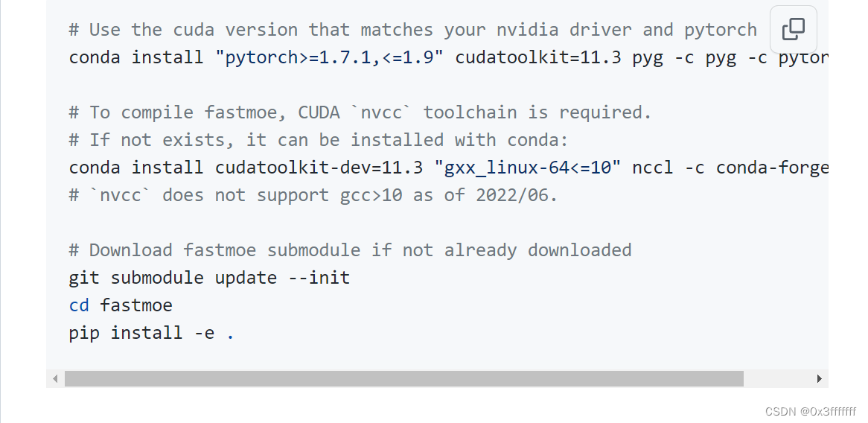Click the "pytorch>=1.7.1,<=1.9" string
868x423 pixels.
[334, 57]
